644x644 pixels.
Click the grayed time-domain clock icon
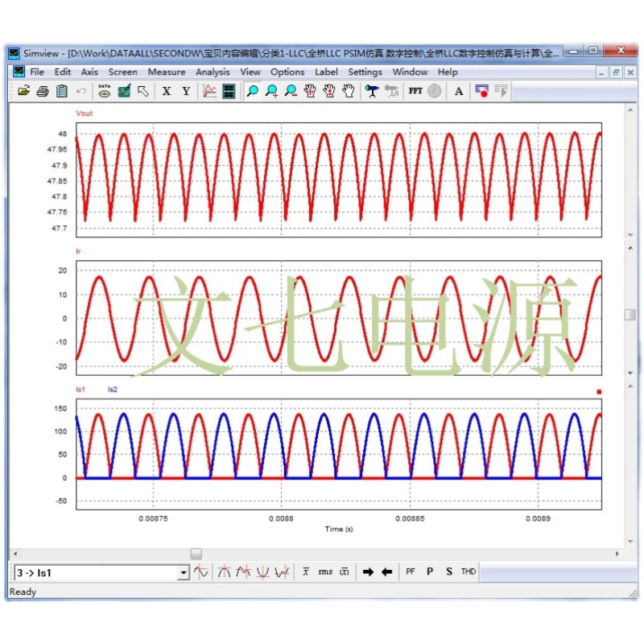(x=435, y=91)
